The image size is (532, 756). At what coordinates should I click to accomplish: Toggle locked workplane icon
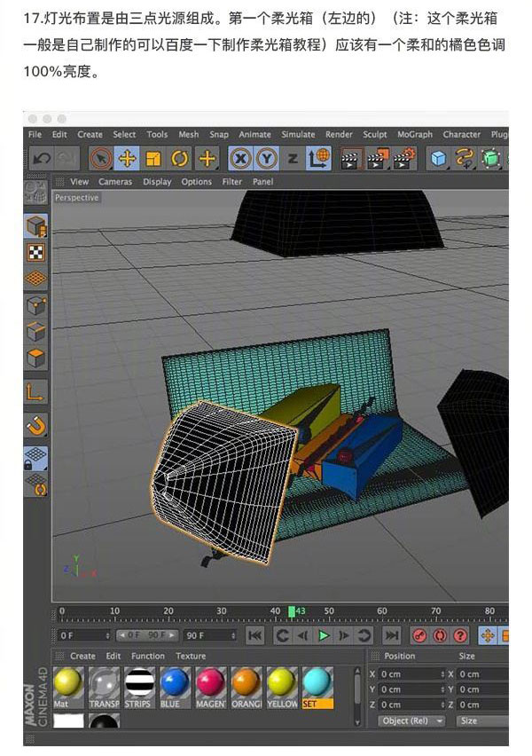tap(36, 458)
